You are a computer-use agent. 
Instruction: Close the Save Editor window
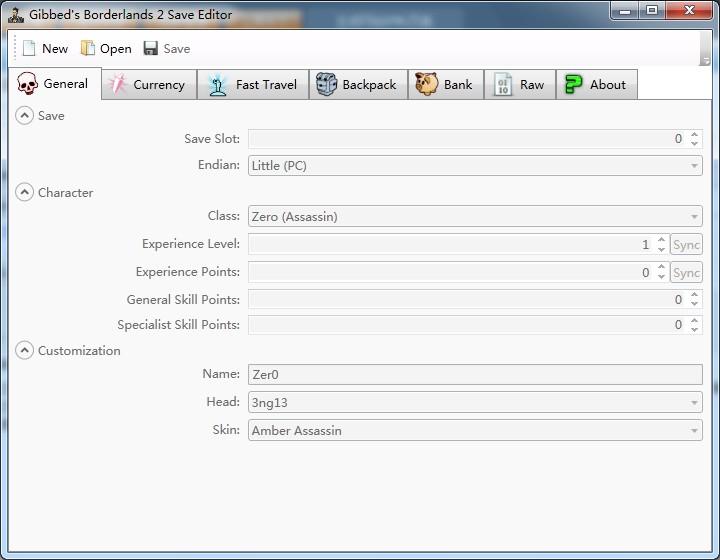[689, 11]
